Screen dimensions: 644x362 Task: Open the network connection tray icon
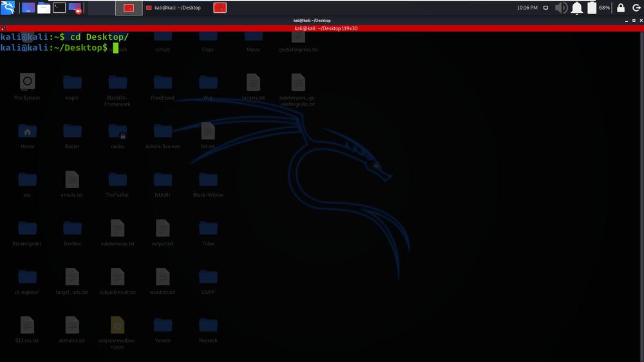coord(545,8)
